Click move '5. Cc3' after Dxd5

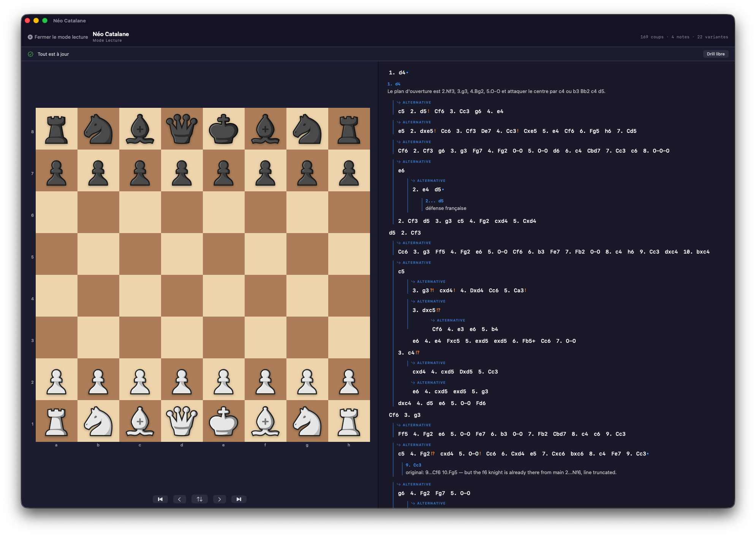click(x=488, y=372)
